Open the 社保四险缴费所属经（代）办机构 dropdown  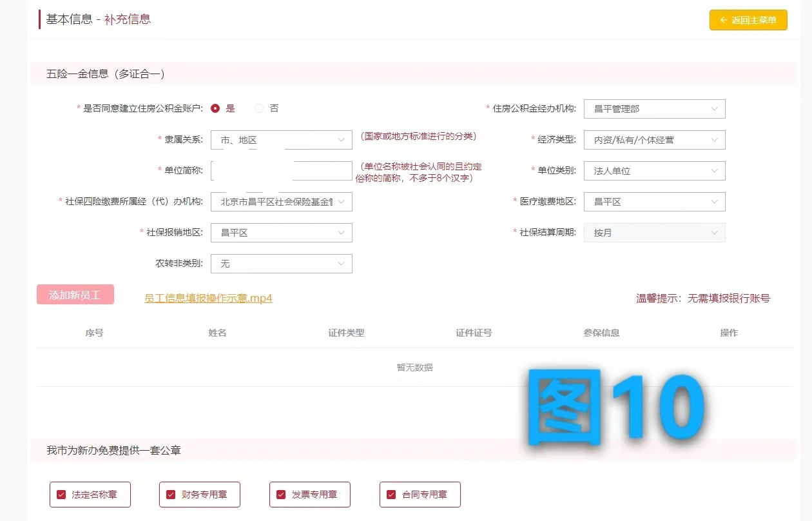coord(280,201)
